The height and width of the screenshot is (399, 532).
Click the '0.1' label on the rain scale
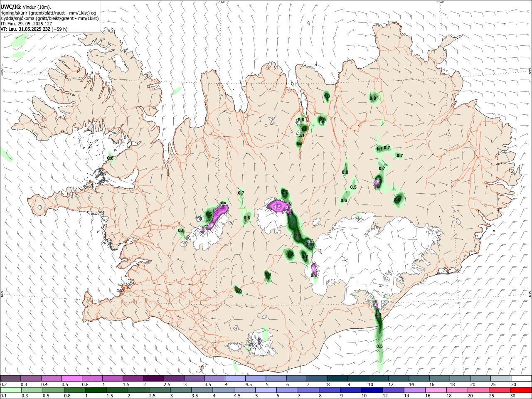(3, 397)
